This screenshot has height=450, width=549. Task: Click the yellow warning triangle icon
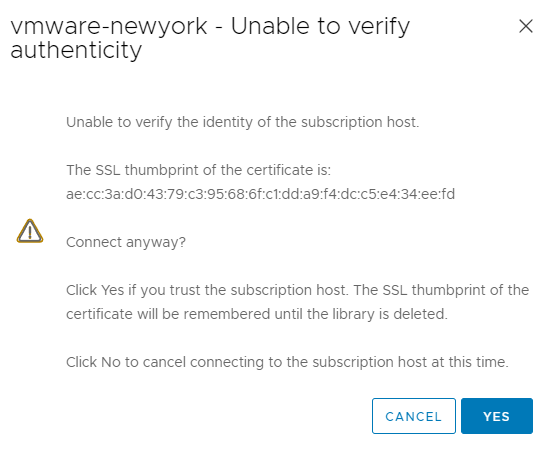[30, 231]
